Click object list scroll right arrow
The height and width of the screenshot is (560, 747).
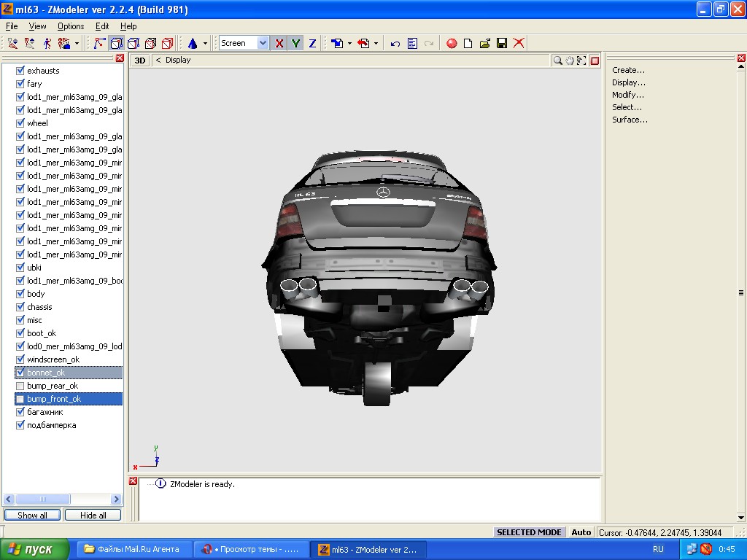point(116,499)
